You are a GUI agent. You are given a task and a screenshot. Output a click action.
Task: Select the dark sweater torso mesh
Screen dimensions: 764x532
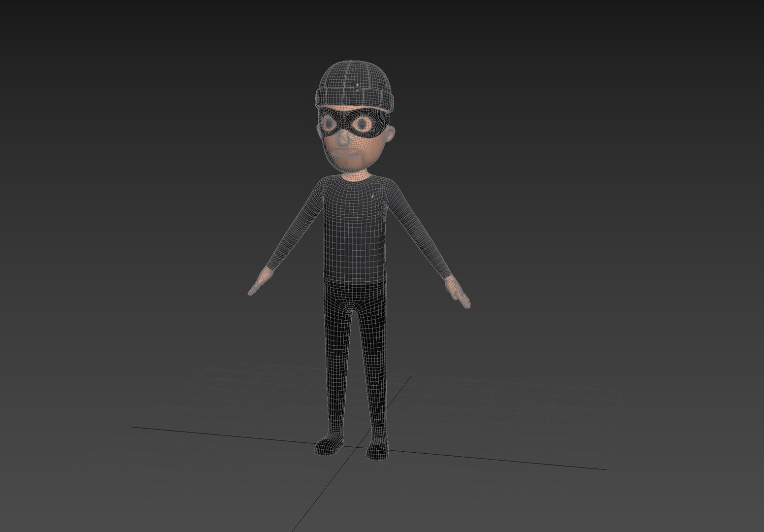[354, 229]
